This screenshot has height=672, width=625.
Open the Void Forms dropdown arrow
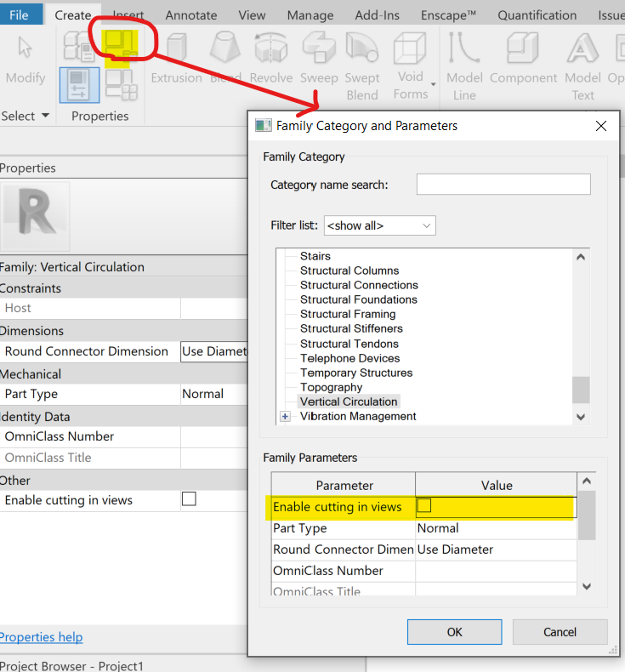point(433,84)
